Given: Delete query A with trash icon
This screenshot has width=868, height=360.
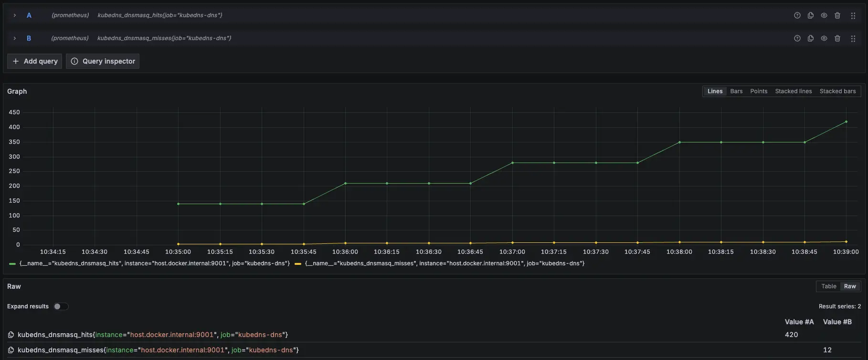Looking at the screenshot, I should [x=837, y=15].
